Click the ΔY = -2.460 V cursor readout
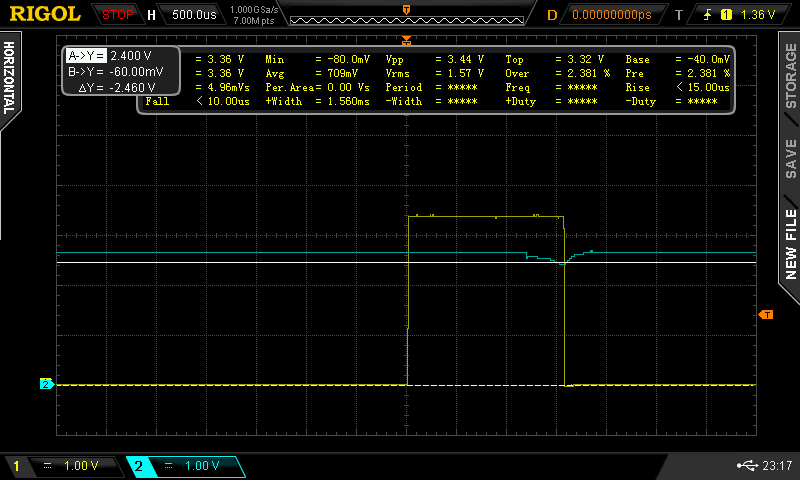This screenshot has height=480, width=800. (117, 88)
